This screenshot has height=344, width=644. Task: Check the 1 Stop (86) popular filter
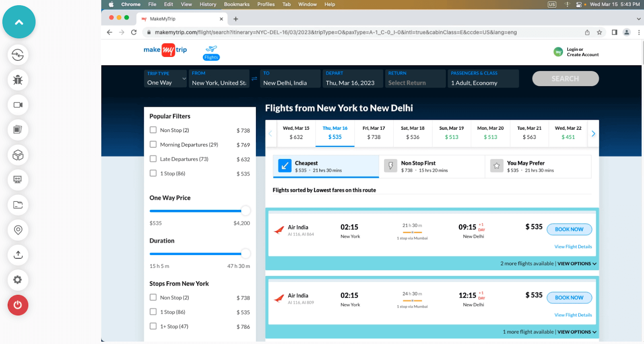point(153,173)
